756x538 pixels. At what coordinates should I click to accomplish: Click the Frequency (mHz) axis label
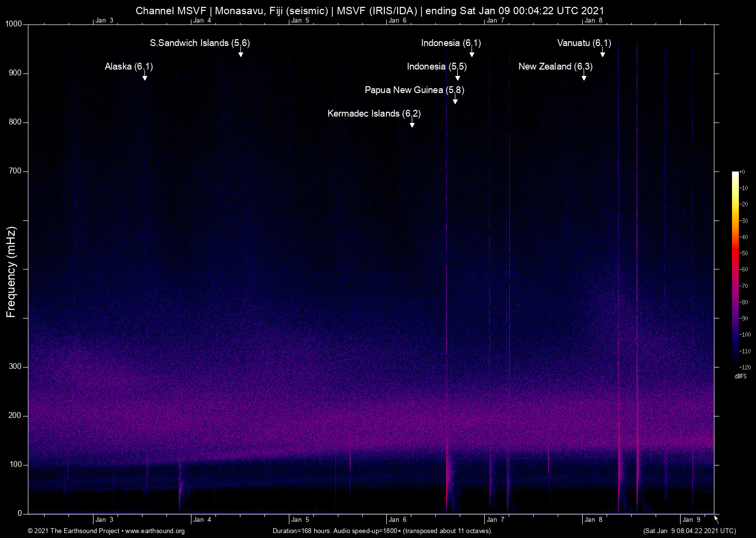pos(11,272)
